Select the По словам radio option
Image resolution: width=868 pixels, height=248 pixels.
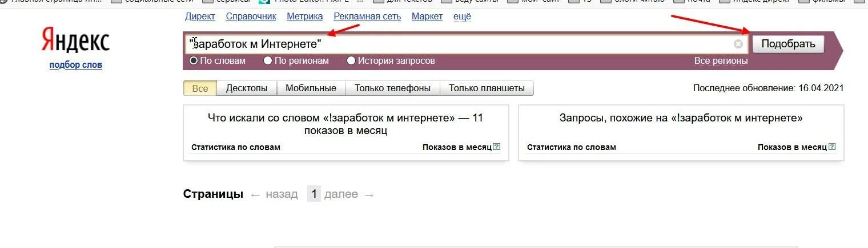[x=194, y=60]
